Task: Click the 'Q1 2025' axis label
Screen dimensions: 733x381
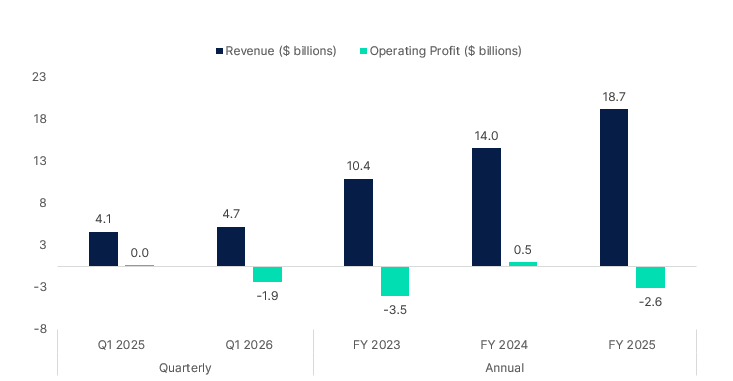Action: (x=121, y=345)
